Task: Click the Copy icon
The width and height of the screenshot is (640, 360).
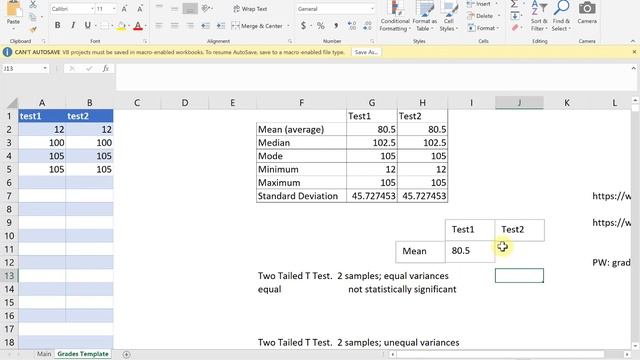Action: [x=33, y=18]
